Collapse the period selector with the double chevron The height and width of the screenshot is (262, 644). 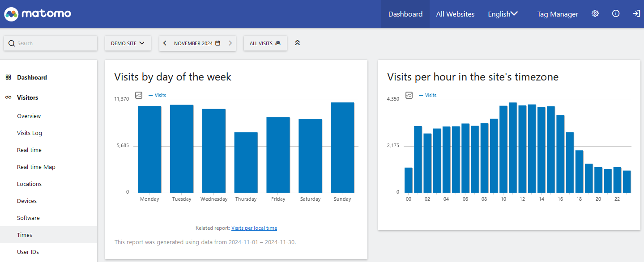[x=297, y=43]
